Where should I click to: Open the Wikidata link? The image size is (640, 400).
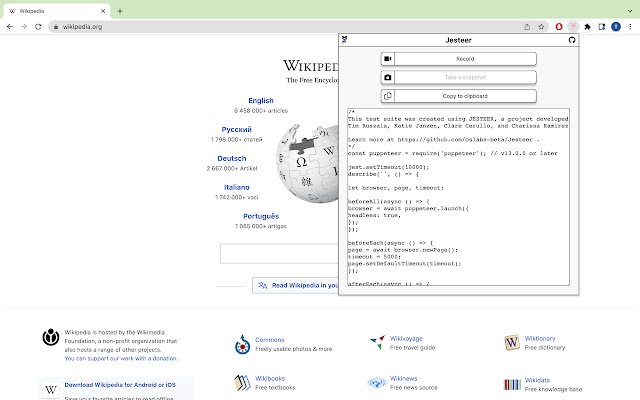[x=537, y=380]
